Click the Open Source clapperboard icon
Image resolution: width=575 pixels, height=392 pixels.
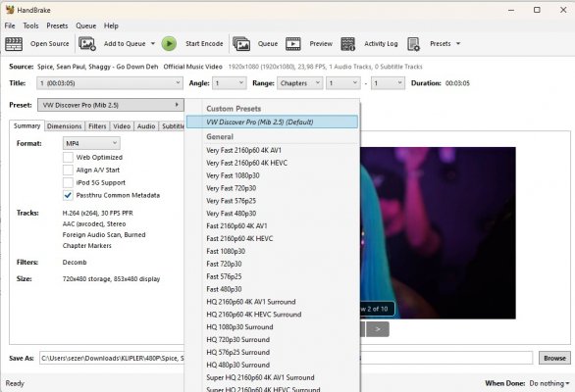pos(14,44)
